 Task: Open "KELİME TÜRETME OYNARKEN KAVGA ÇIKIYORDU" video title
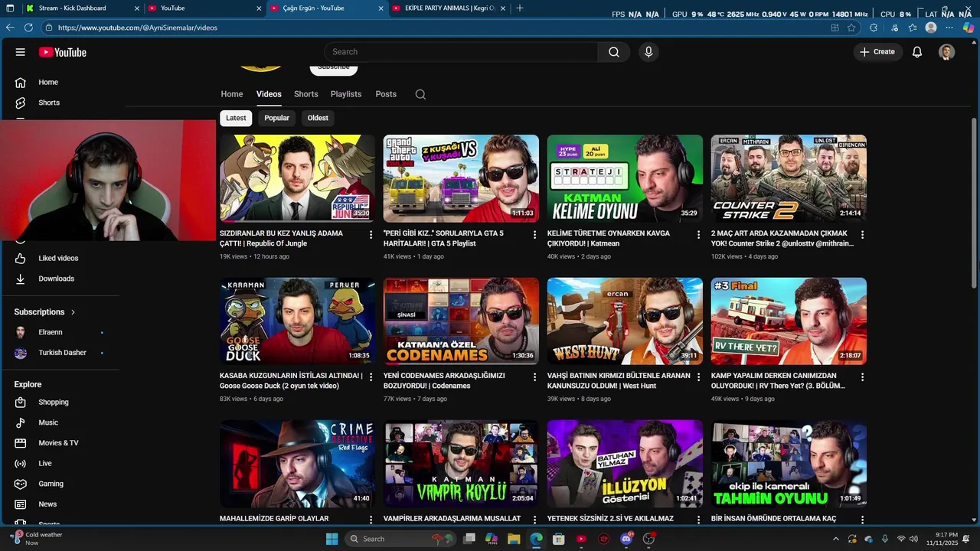point(609,238)
